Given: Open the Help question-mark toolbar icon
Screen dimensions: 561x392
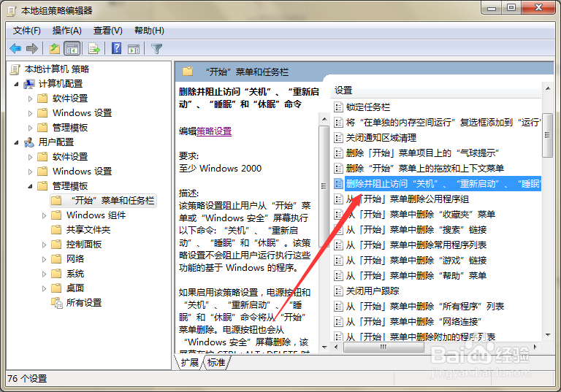Looking at the screenshot, I should [117, 48].
